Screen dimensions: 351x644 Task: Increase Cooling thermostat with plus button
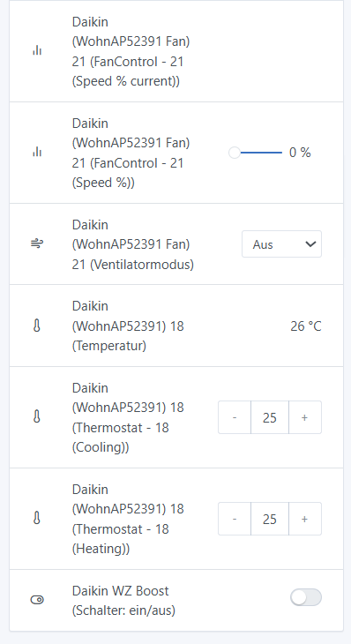click(305, 417)
